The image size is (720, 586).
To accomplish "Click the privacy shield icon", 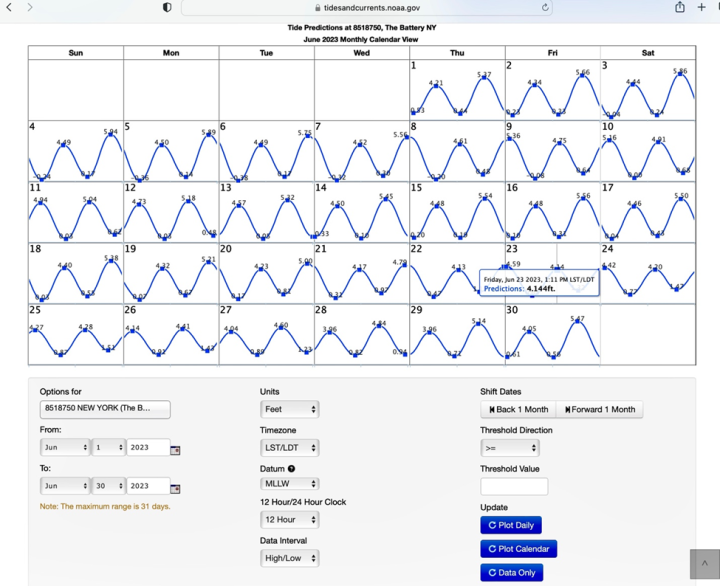I will click(x=167, y=7).
